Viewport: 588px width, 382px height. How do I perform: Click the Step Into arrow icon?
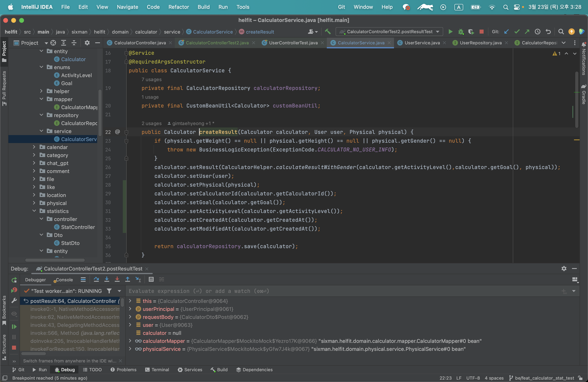tap(107, 279)
